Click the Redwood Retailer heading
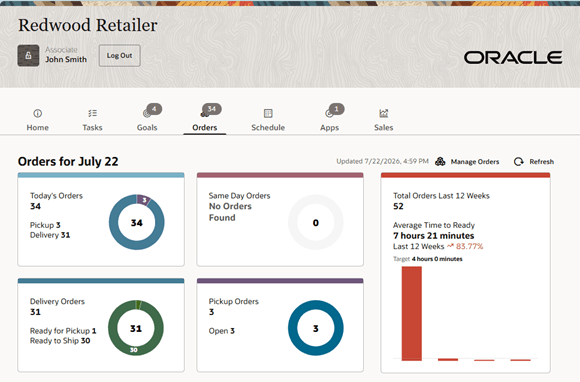This screenshot has width=580, height=382. 88,26
